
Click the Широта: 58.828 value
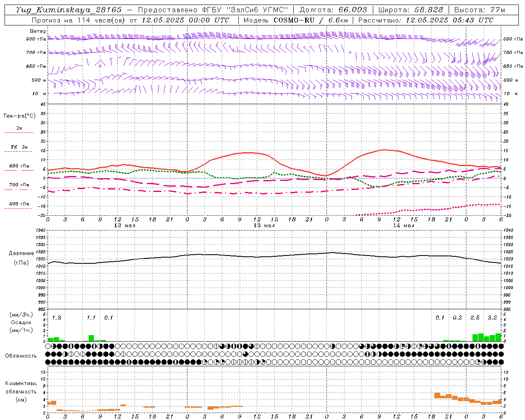pyautogui.click(x=411, y=10)
